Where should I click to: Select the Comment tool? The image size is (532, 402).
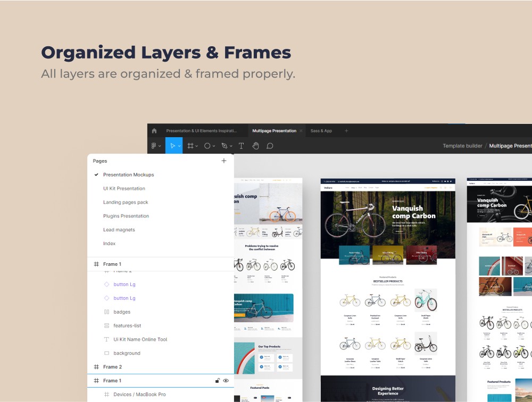(270, 146)
